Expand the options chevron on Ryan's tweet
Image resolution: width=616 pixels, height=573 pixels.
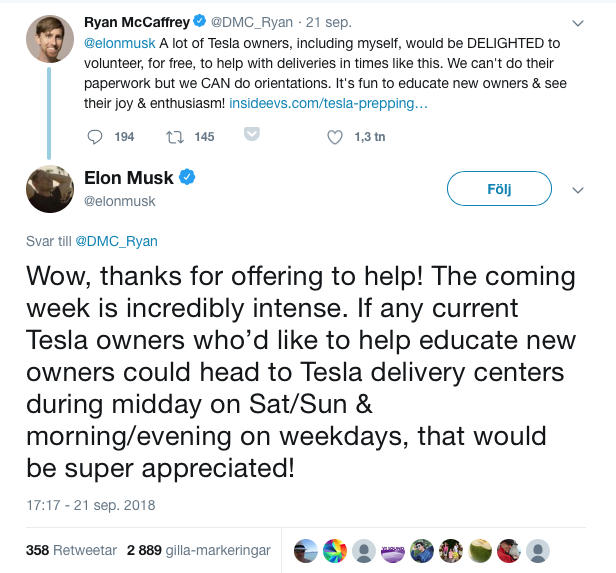pyautogui.click(x=577, y=22)
